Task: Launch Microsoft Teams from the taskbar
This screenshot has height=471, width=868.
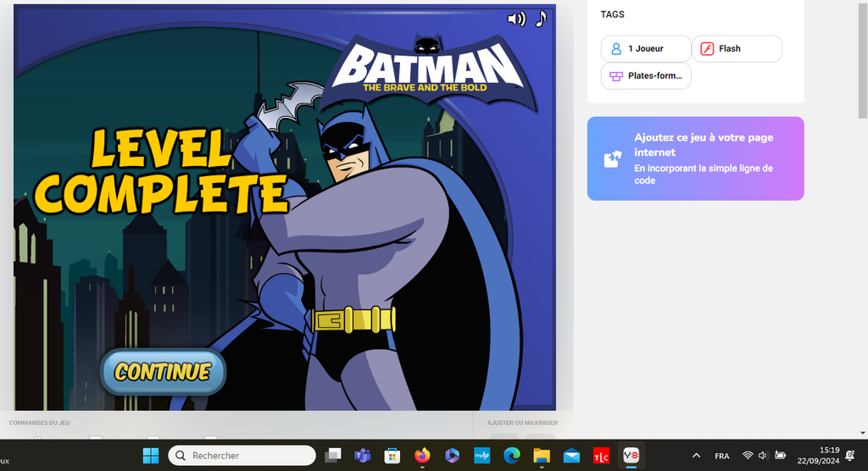Action: (x=363, y=456)
